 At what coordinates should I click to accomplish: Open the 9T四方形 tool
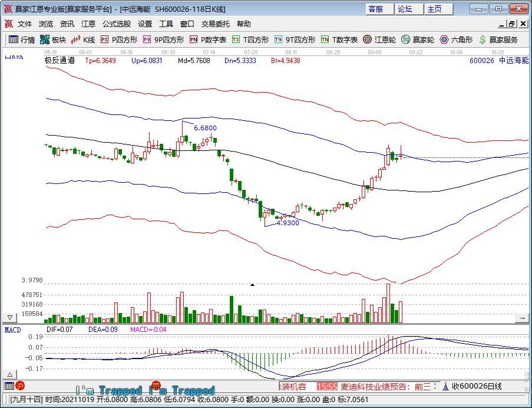(295, 40)
